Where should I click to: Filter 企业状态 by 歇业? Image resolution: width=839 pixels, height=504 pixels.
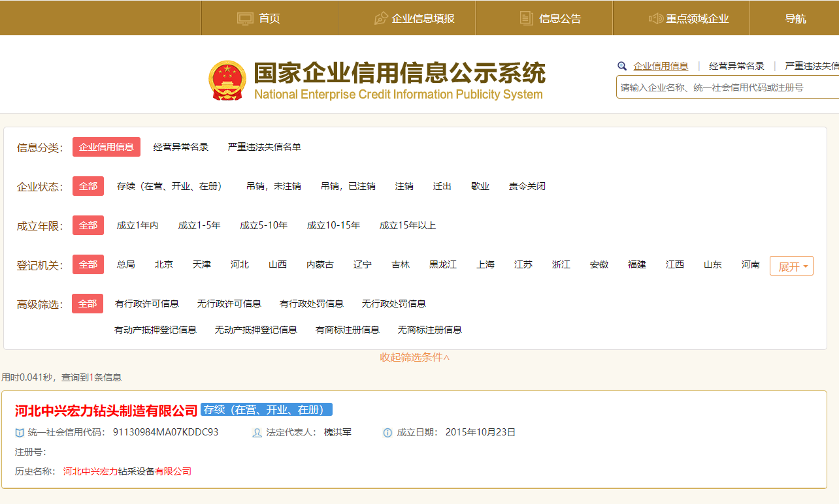pyautogui.click(x=480, y=186)
